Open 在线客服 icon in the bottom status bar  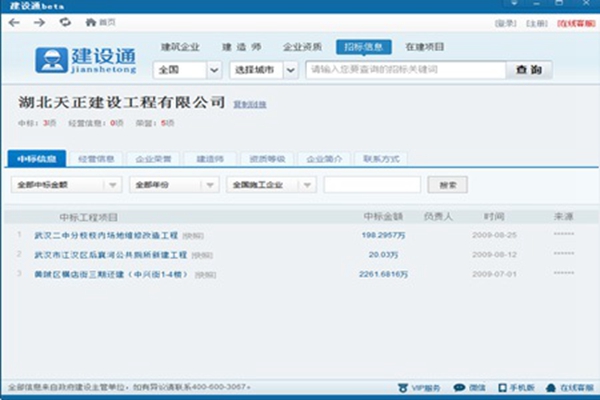pyautogui.click(x=570, y=388)
